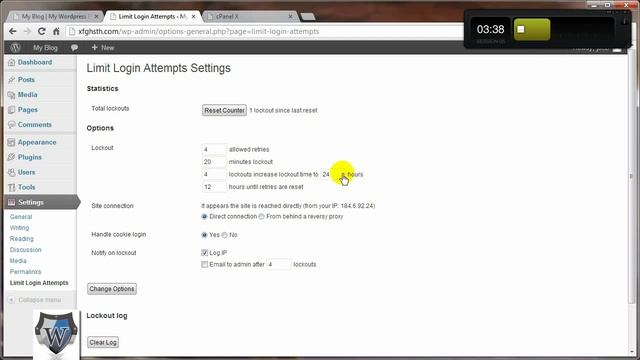
Task: Open General settings submenu link
Action: coord(21,217)
